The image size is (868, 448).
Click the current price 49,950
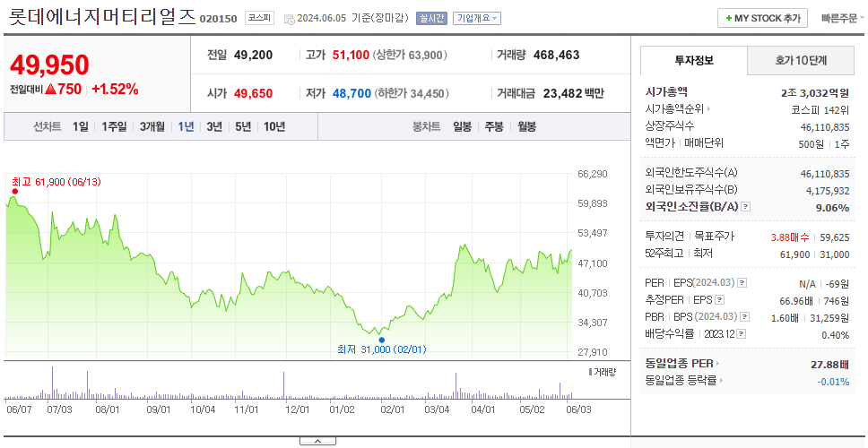click(49, 65)
